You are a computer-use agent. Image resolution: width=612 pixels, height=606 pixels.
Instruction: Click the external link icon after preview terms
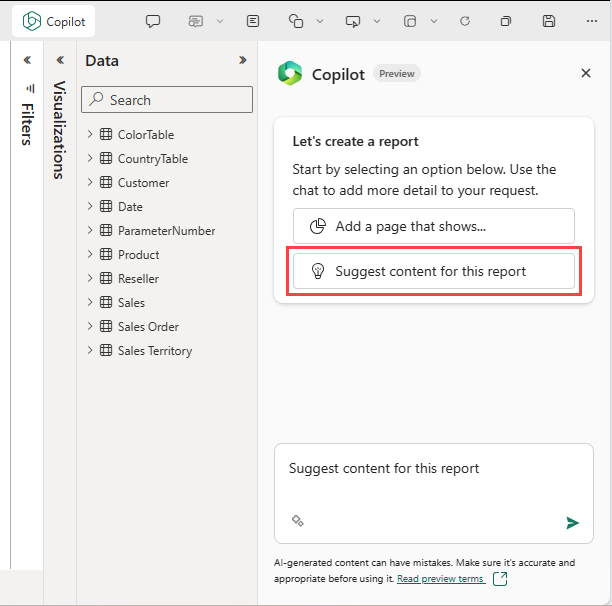tap(500, 579)
